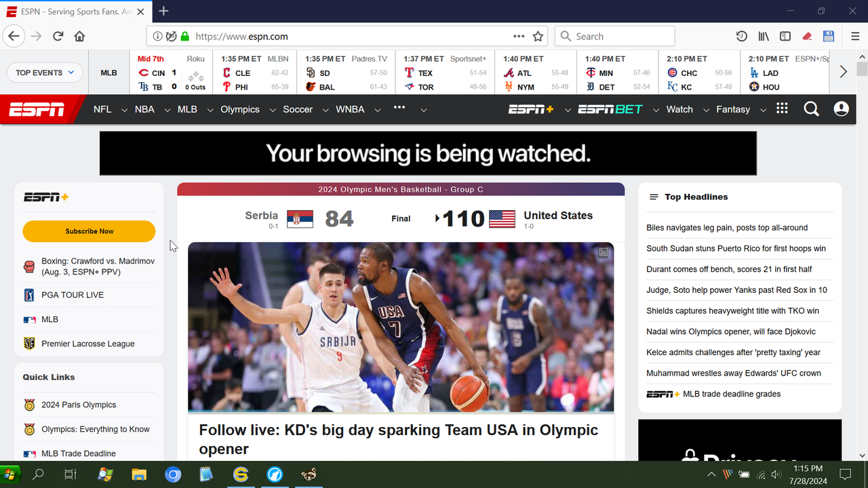The width and height of the screenshot is (868, 488).
Task: Click the ESPN logo in navigation bar
Action: 37,109
